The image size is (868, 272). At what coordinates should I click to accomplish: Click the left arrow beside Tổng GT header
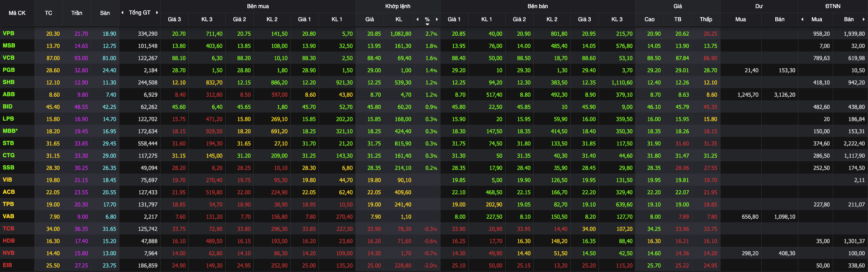[x=122, y=13]
